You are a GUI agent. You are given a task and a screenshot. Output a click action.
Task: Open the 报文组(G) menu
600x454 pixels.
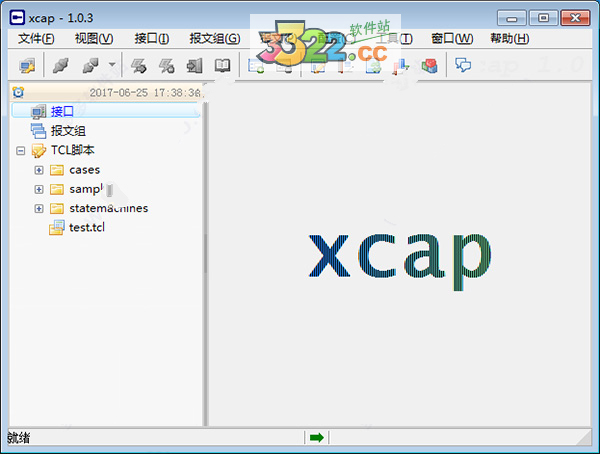pyautogui.click(x=215, y=38)
